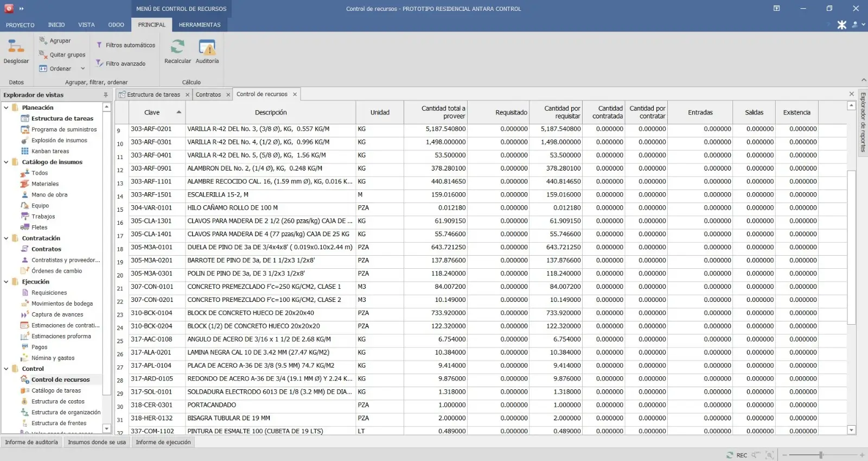Viewport: 868px width, 461px height.
Task: Remove groups with Quitar grupos
Action: click(62, 55)
